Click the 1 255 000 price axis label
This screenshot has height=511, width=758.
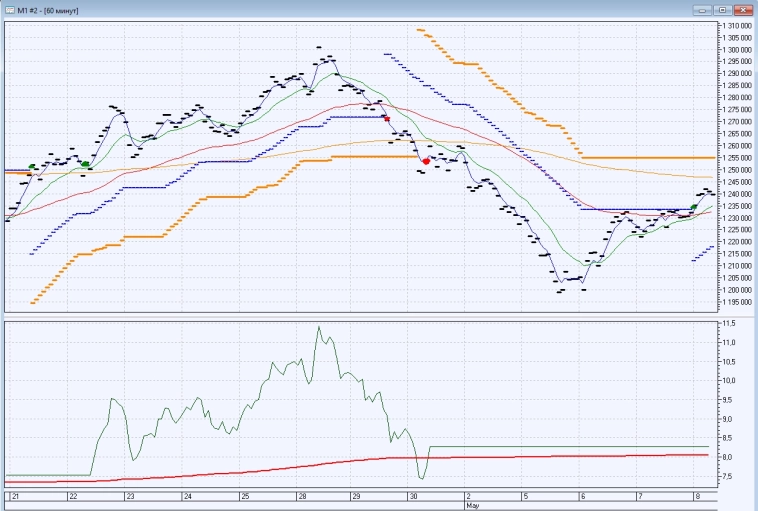(735, 158)
